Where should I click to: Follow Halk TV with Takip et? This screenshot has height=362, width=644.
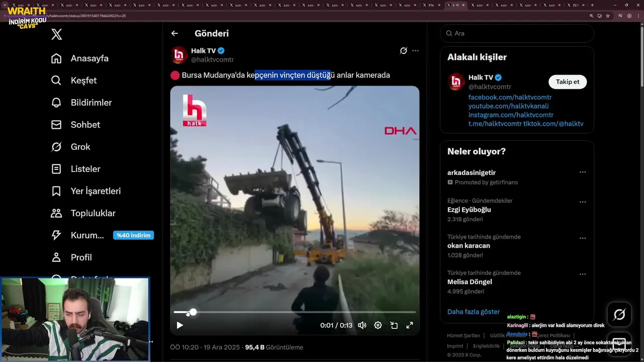568,82
